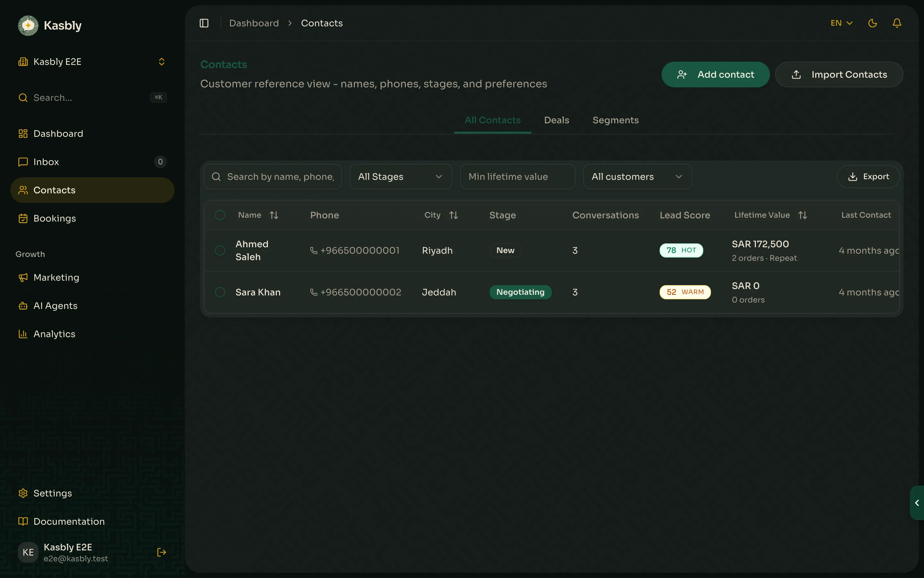Click the Marketing megaphone icon

click(x=23, y=277)
